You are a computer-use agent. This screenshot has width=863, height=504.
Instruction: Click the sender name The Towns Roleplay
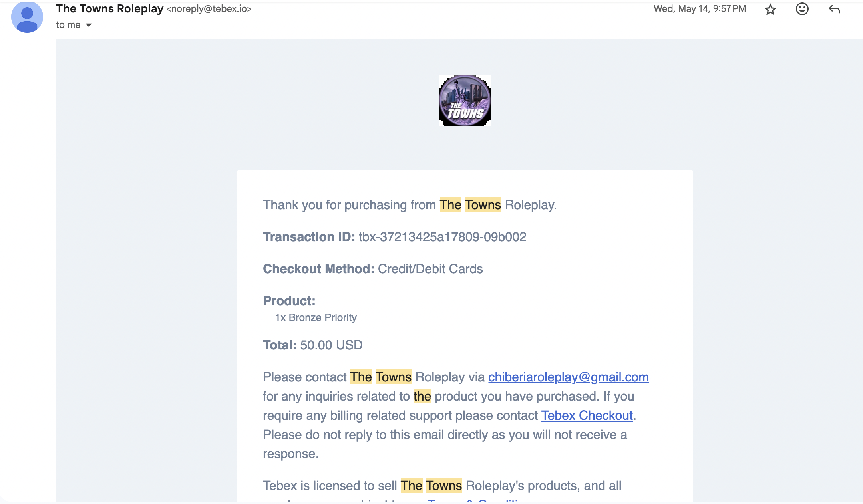coord(110,8)
